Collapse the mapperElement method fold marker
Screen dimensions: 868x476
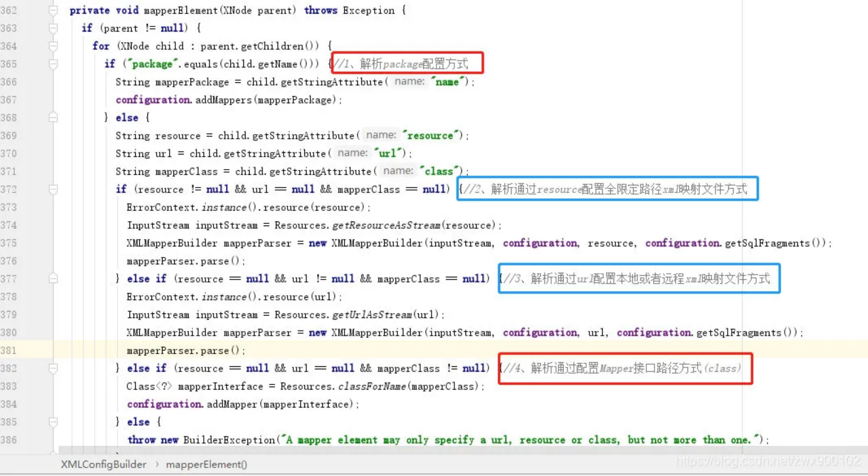53,10
